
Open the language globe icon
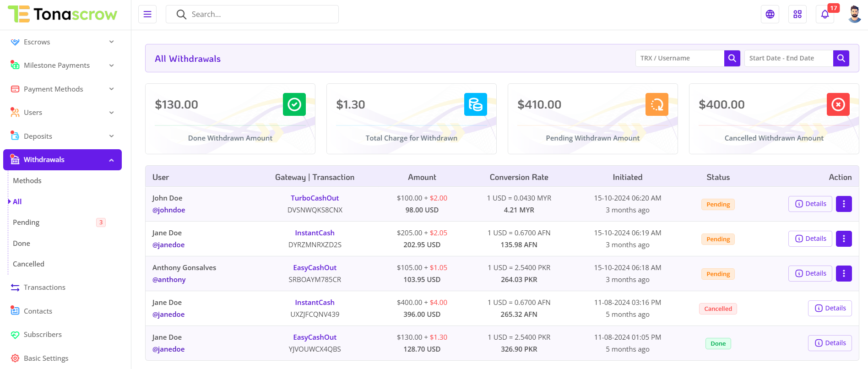(x=770, y=14)
